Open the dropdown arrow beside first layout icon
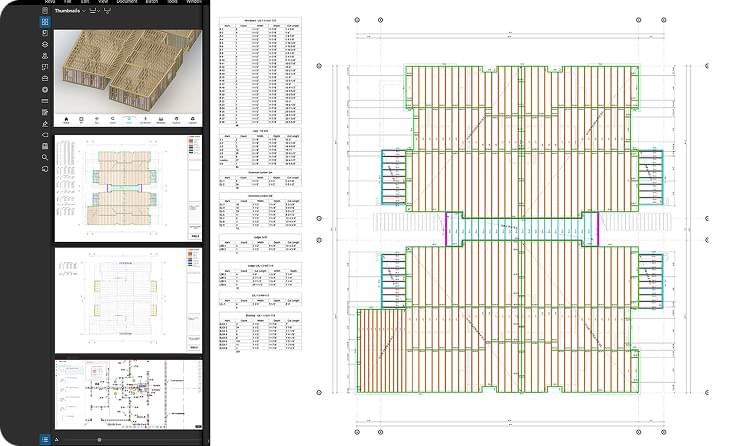Image resolution: width=748 pixels, height=446 pixels. [97, 10]
